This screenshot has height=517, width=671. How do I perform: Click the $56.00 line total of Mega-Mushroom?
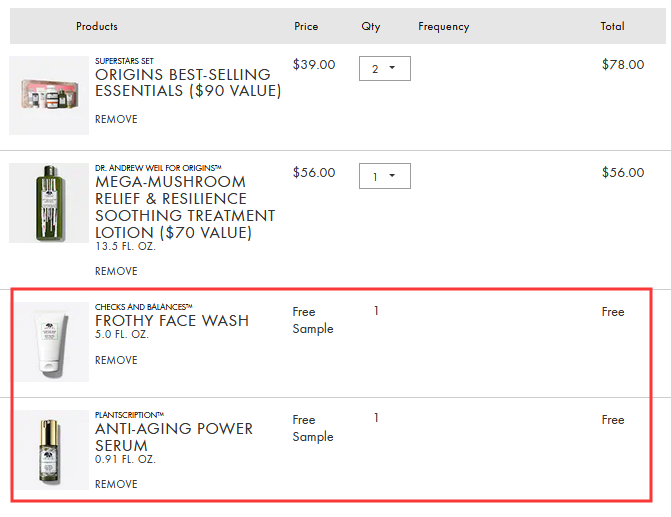point(623,172)
